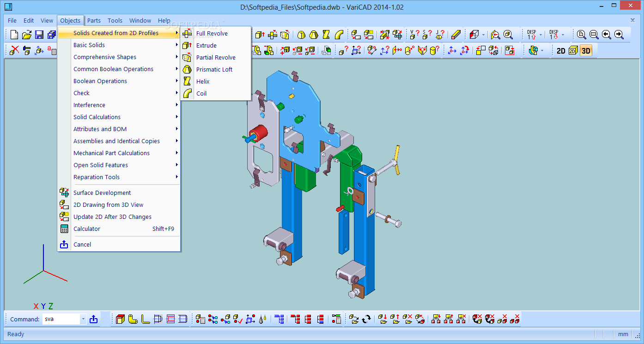This screenshot has width=644, height=344.
Task: Click the coil shape toolbar icon
Action: 339,35
